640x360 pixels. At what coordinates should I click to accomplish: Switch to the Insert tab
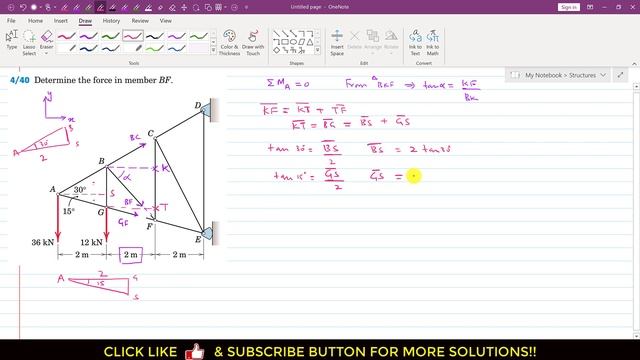[61, 20]
